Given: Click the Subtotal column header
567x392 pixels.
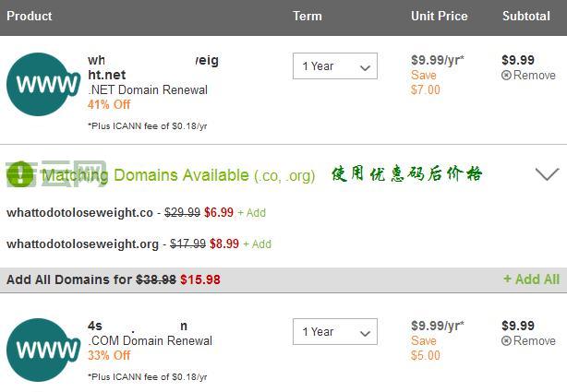Looking at the screenshot, I should 525,16.
